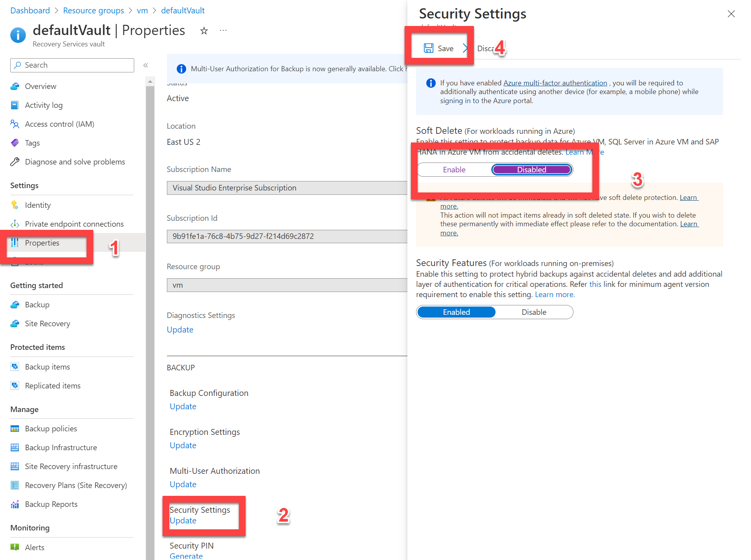Screen dimensions: 751x560
Task: Click the Backup Infrastructure icon
Action: (x=15, y=447)
